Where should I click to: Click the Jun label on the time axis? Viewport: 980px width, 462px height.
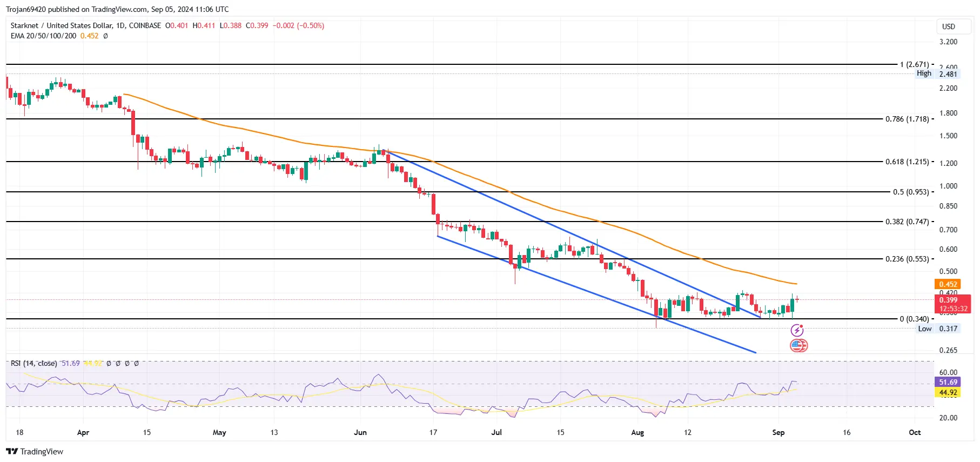point(360,432)
